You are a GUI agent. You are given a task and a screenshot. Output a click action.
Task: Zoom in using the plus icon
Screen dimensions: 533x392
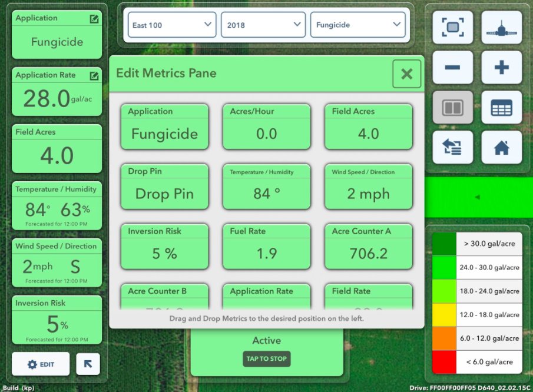(x=501, y=67)
